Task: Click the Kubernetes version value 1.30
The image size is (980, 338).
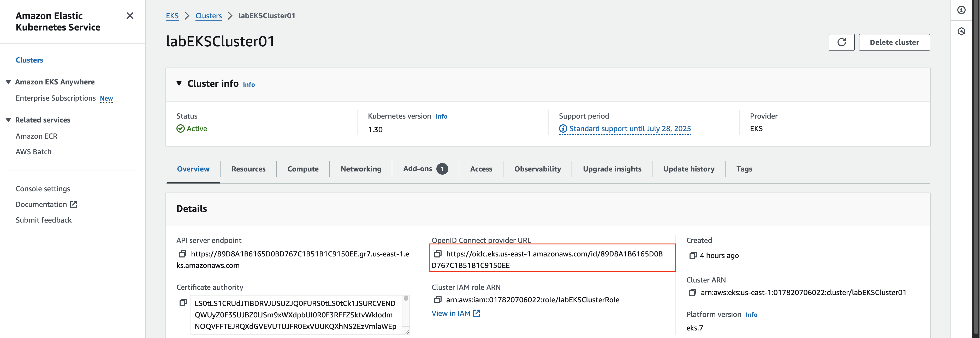Action: [x=375, y=130]
